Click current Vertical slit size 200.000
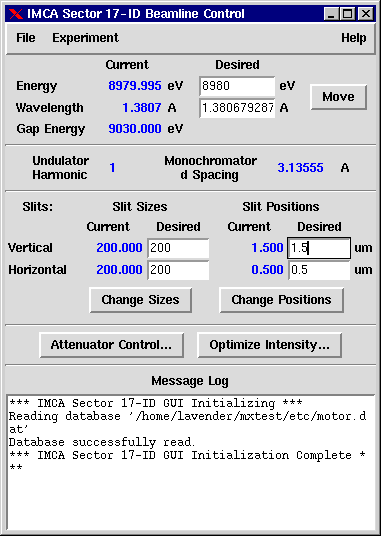 point(119,248)
